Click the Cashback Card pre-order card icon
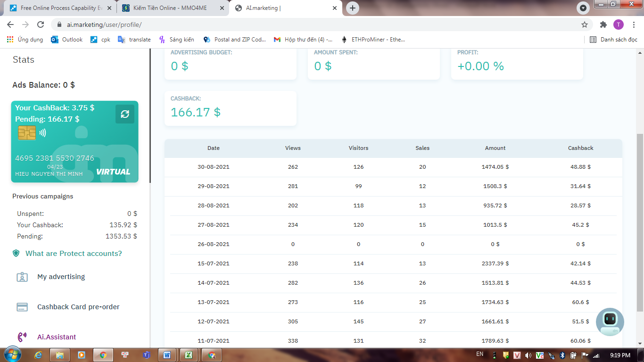 tap(22, 307)
